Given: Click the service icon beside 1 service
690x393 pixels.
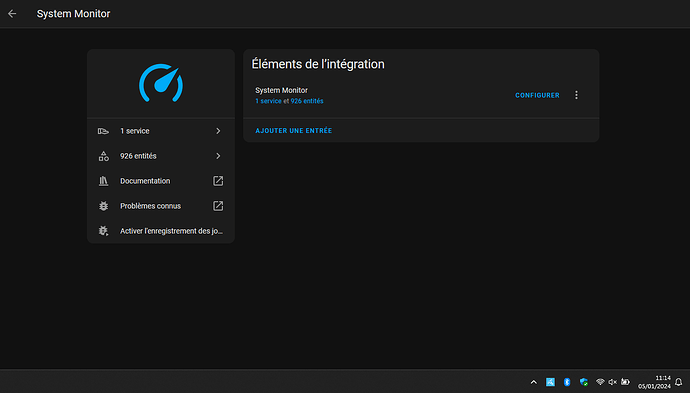Looking at the screenshot, I should [103, 131].
